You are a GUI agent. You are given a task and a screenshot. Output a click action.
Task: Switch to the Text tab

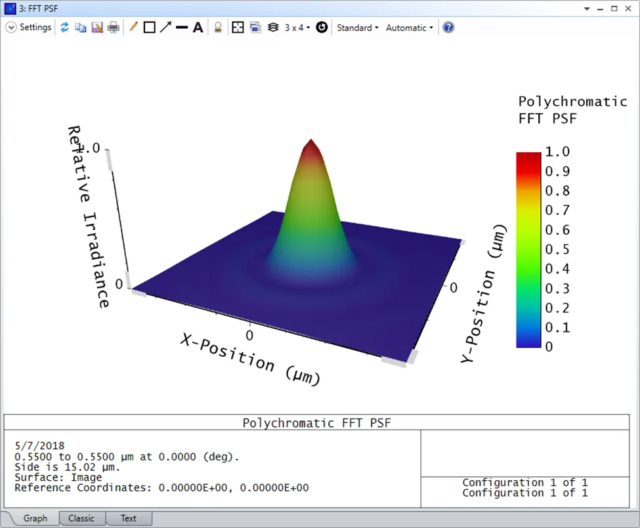(129, 518)
